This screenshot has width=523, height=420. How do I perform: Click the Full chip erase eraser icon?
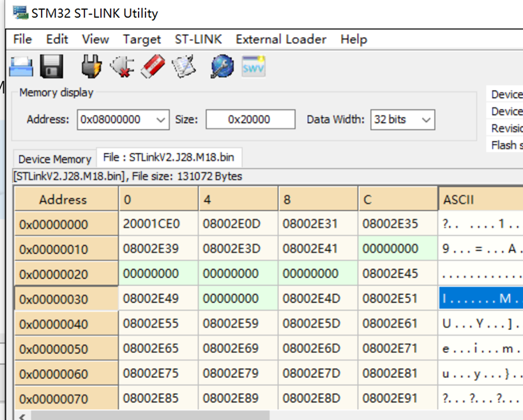(x=153, y=66)
